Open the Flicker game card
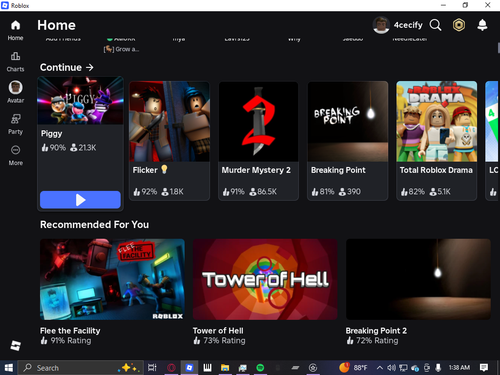Screen dimensions: 500x375 (x=169, y=141)
